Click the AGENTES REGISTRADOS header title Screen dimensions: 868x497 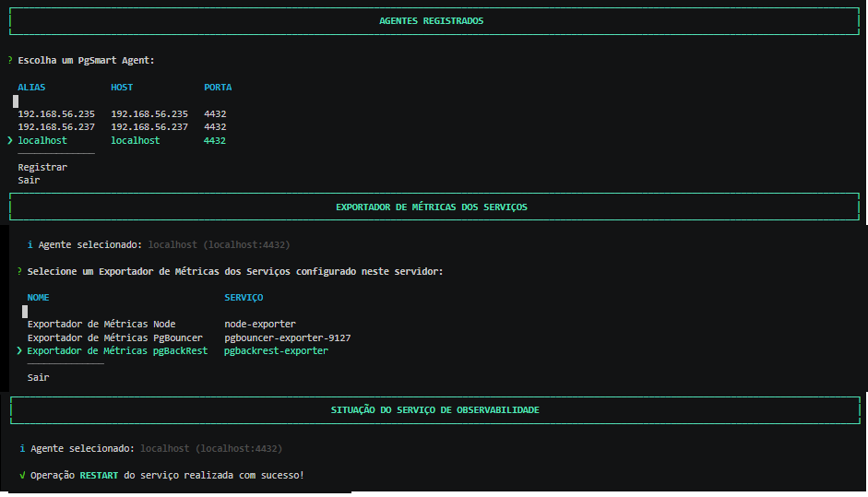(x=431, y=21)
